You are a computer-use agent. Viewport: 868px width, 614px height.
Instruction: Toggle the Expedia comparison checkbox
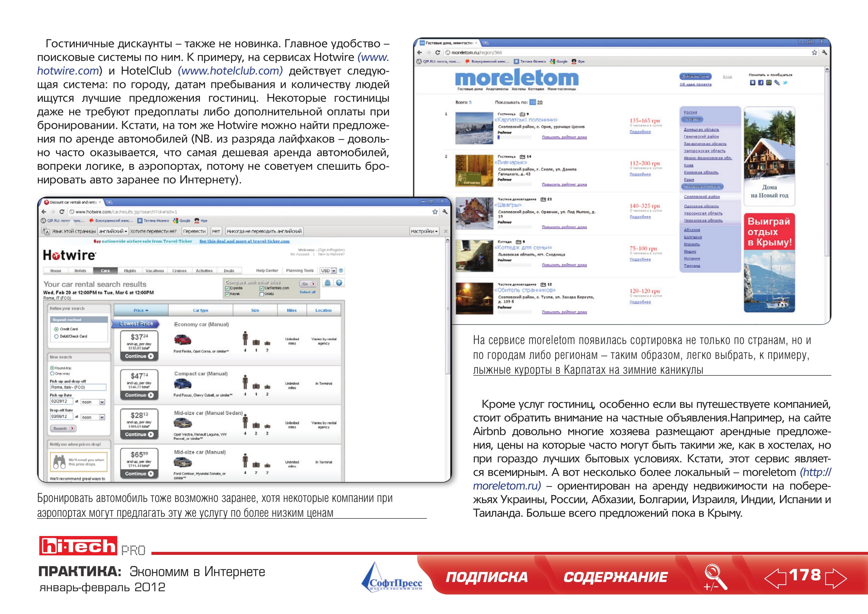227,288
